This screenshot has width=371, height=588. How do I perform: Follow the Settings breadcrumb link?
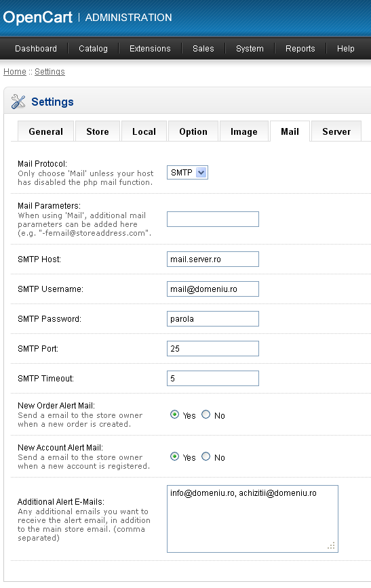pyautogui.click(x=50, y=72)
